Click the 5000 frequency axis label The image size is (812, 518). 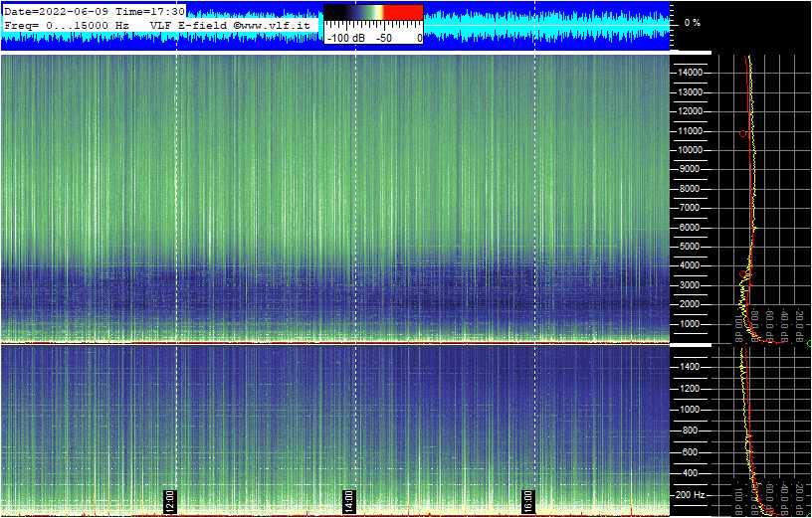[692, 247]
